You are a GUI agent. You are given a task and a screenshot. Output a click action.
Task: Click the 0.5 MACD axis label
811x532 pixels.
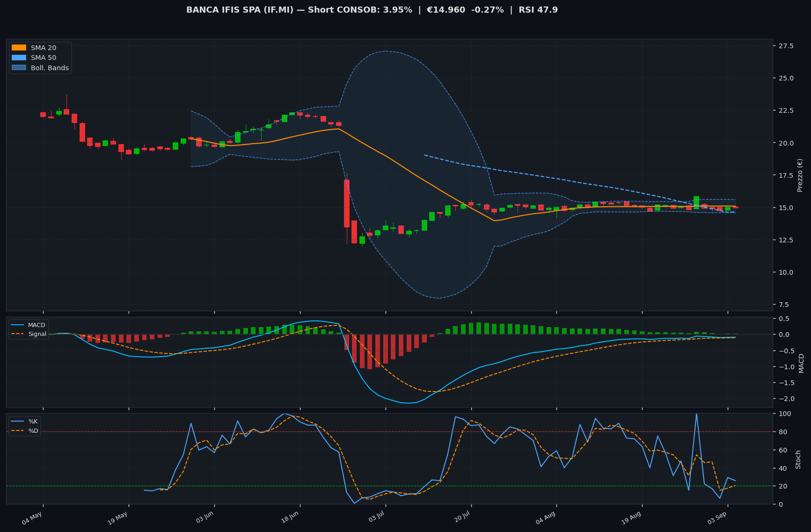(x=784, y=319)
